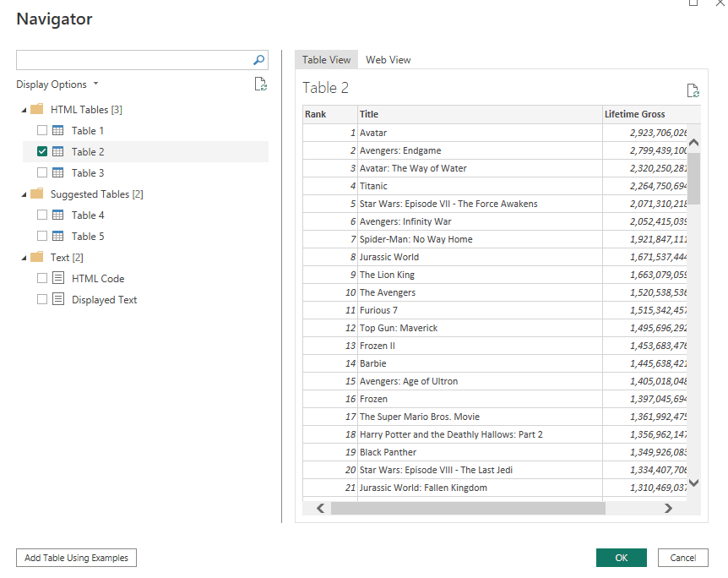Image resolution: width=728 pixels, height=578 pixels.
Task: Click the Spider-Man: No Way Home cell
Action: pos(480,239)
